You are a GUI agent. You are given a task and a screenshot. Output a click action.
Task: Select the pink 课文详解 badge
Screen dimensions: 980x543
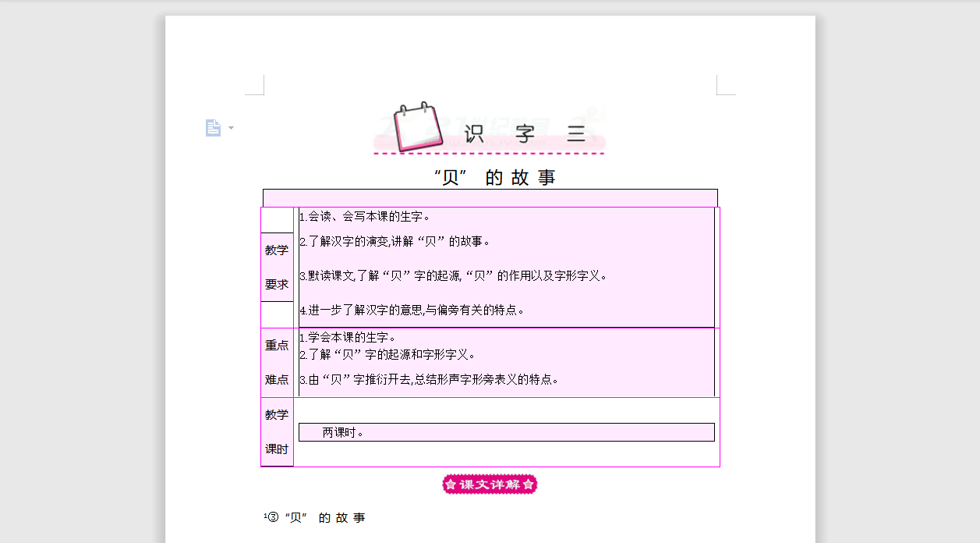point(490,484)
